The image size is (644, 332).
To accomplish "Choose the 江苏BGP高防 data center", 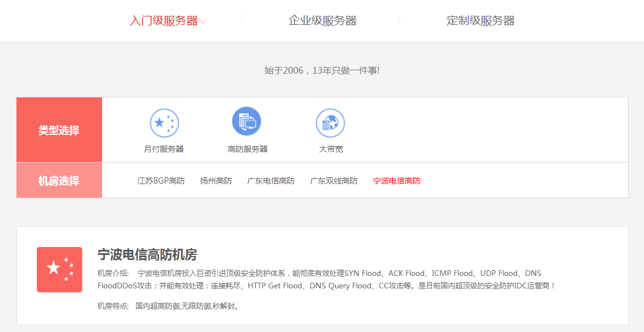I will pyautogui.click(x=161, y=181).
